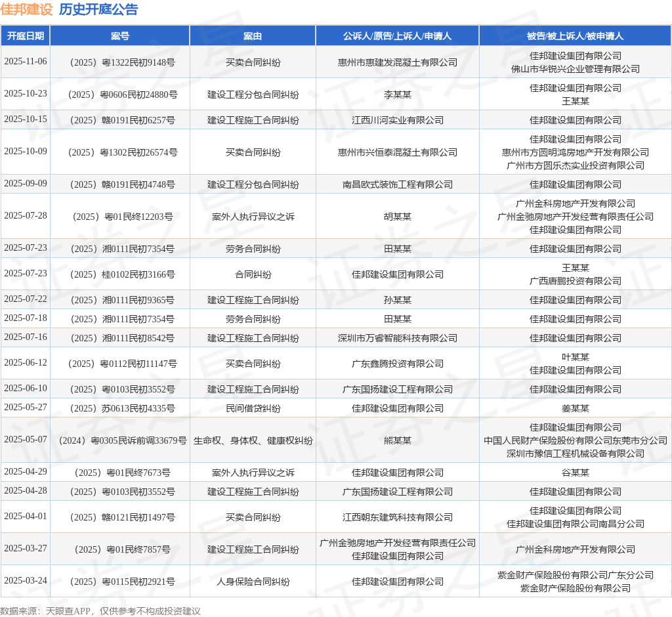The width and height of the screenshot is (672, 617).
Task: Click case number 粤1322民初9148号
Action: [122, 62]
